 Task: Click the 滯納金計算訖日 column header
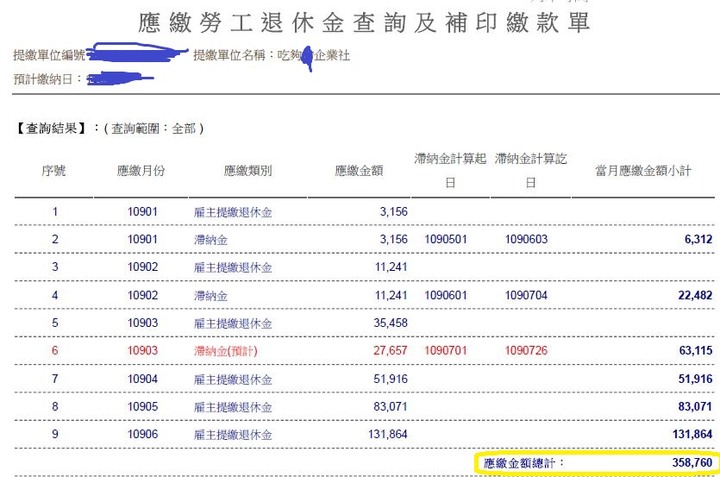coord(531,170)
